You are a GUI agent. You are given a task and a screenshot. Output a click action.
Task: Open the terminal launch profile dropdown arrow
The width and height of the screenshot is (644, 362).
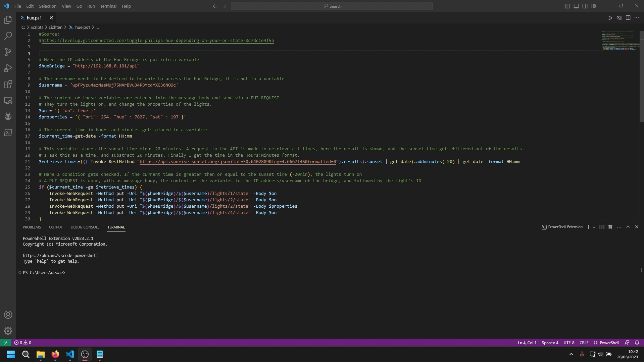tap(594, 227)
